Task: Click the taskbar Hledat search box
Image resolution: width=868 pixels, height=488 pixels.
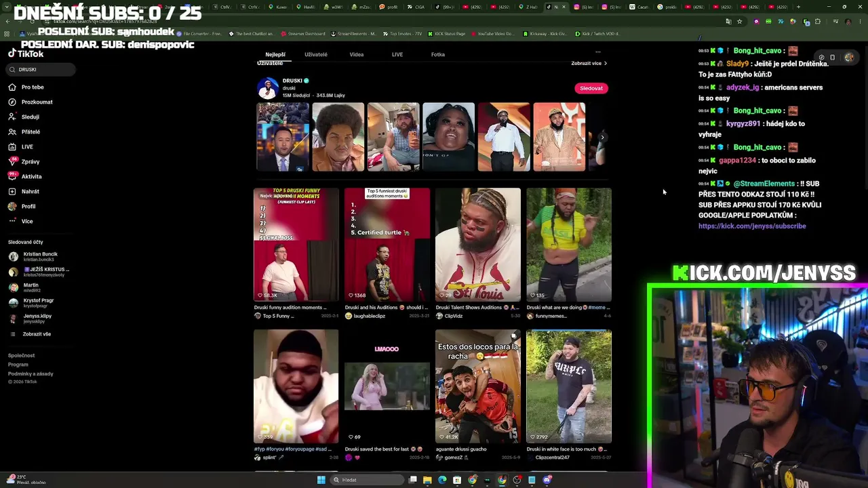Action: 366,480
